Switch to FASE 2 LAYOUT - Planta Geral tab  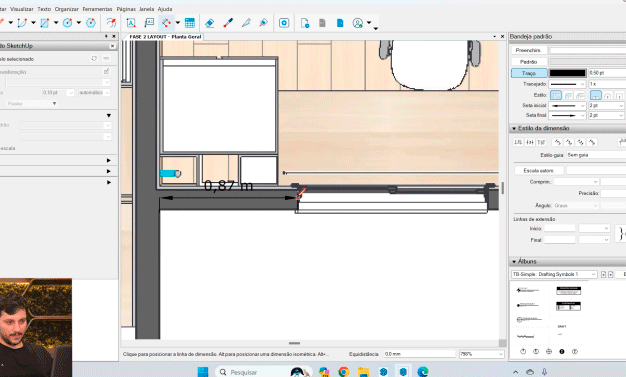(165, 36)
